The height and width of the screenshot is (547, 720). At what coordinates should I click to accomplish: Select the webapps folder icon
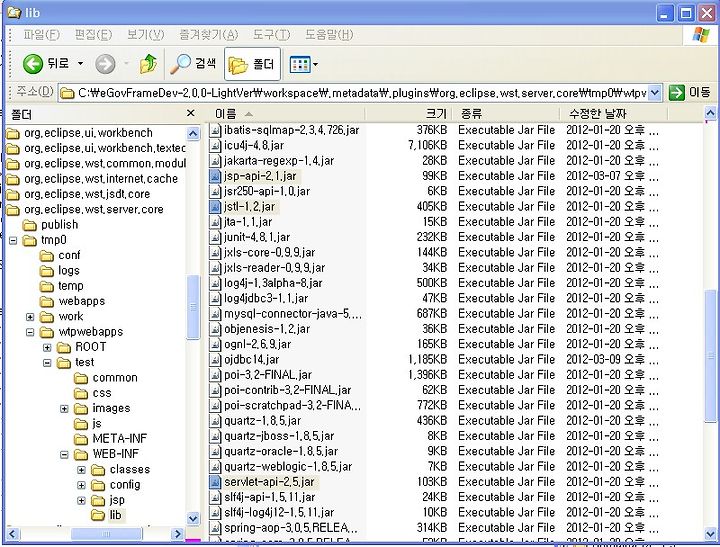click(47, 302)
